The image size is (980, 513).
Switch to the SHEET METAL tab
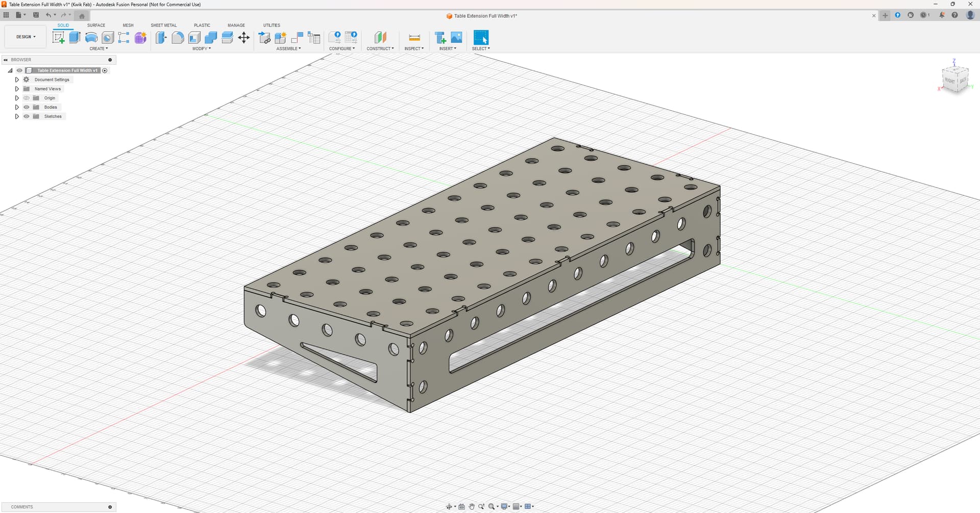click(x=163, y=25)
